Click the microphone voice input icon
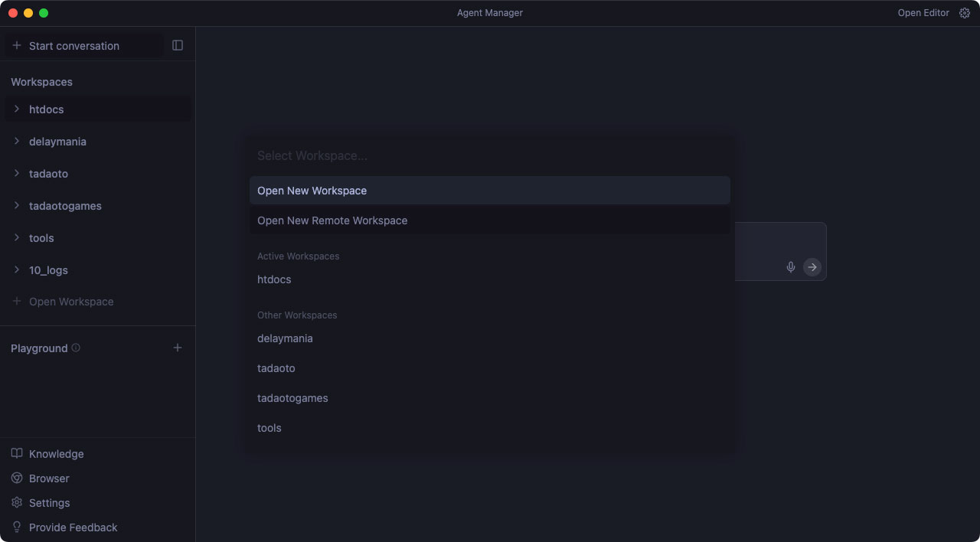 coord(791,267)
